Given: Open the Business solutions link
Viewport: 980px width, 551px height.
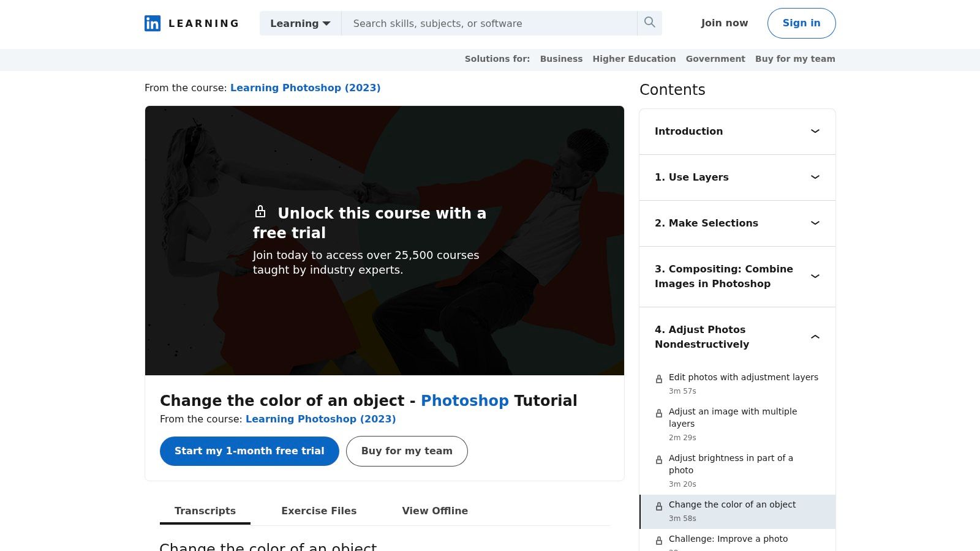Looking at the screenshot, I should pos(561,59).
